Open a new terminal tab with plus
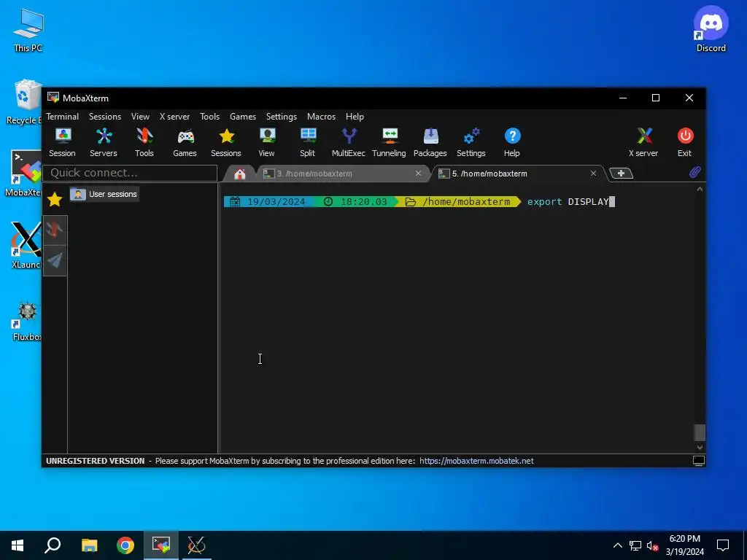Image resolution: width=747 pixels, height=560 pixels. [622, 174]
